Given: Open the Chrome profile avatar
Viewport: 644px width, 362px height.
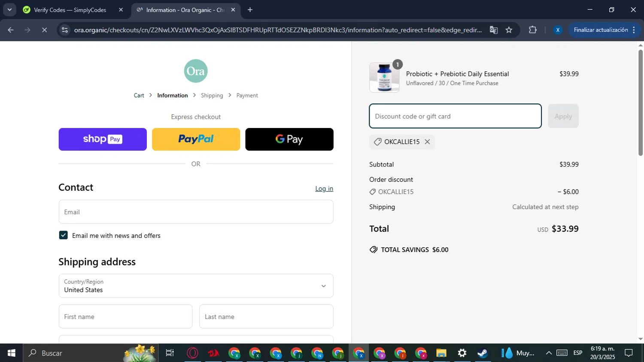Looking at the screenshot, I should (x=558, y=30).
